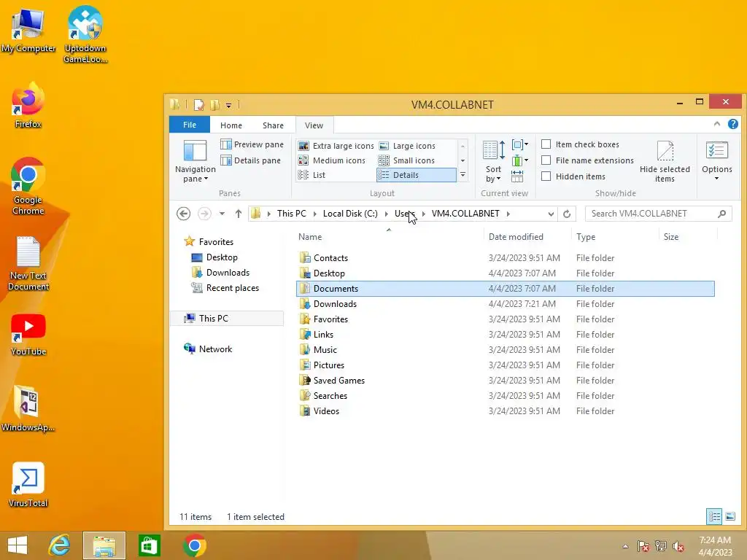Open Customize Quick Access Toolbar dropdown
Image resolution: width=747 pixels, height=560 pixels.
tap(228, 106)
